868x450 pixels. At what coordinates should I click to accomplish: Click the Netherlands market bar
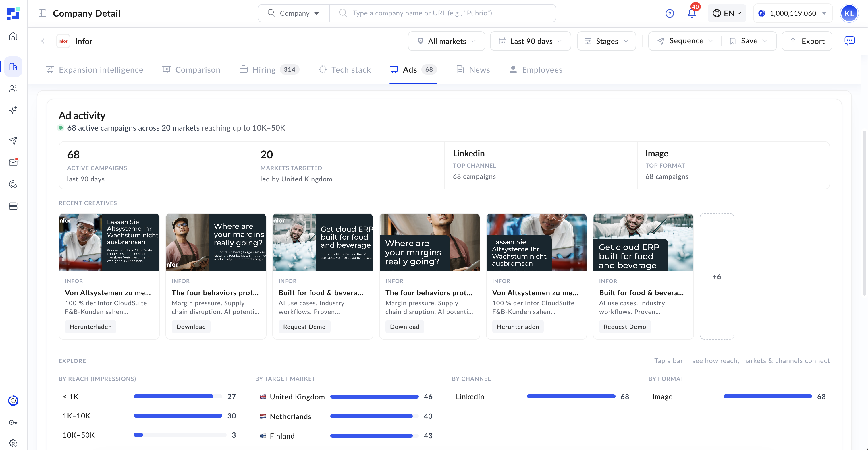tap(374, 416)
